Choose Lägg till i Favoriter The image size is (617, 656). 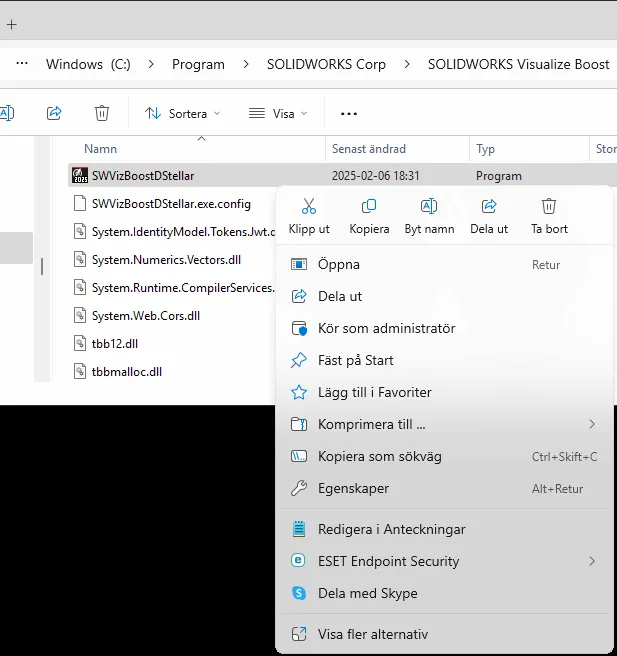click(x=445, y=392)
